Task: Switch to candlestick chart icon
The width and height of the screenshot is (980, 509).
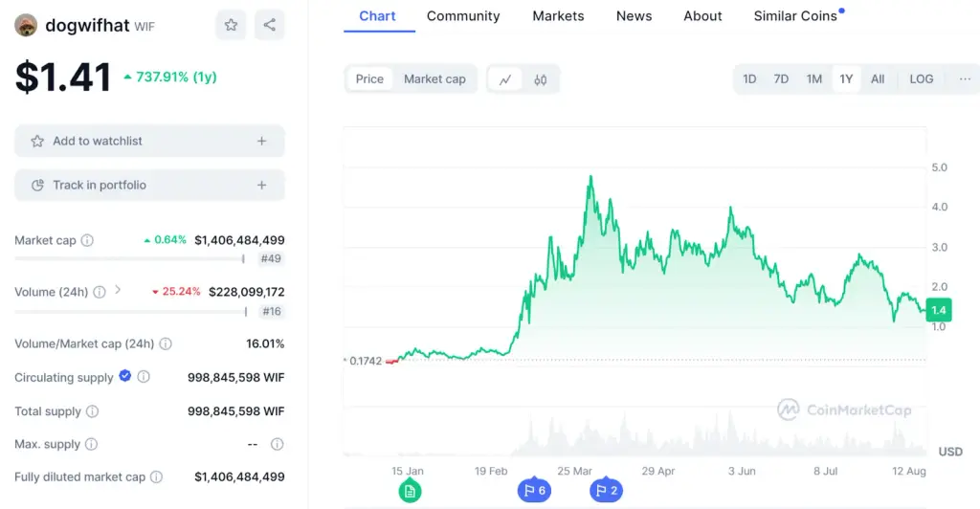Action: 541,79
